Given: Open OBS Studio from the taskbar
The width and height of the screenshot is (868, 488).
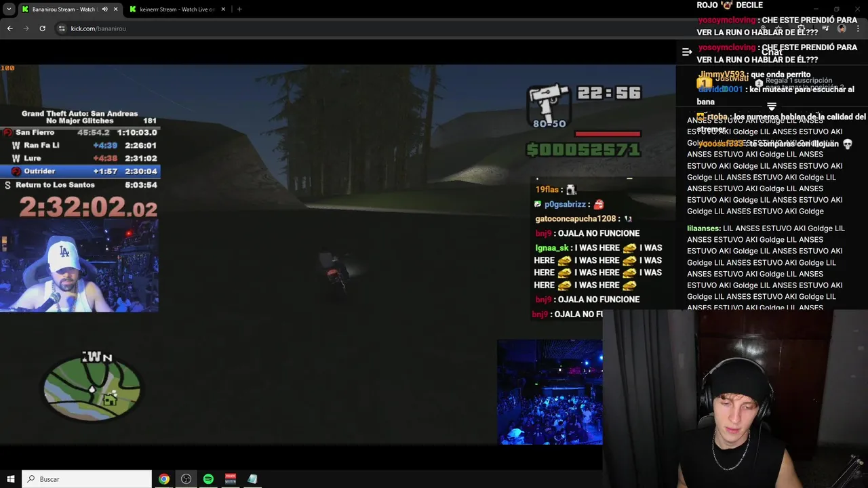Looking at the screenshot, I should 186,479.
